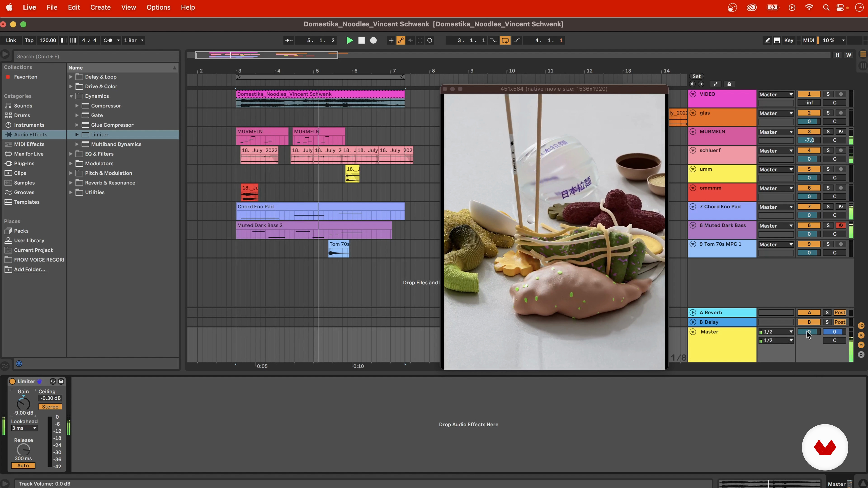Viewport: 868px width, 488px height.
Task: Expand the Glue Compressor folder
Action: [x=77, y=125]
